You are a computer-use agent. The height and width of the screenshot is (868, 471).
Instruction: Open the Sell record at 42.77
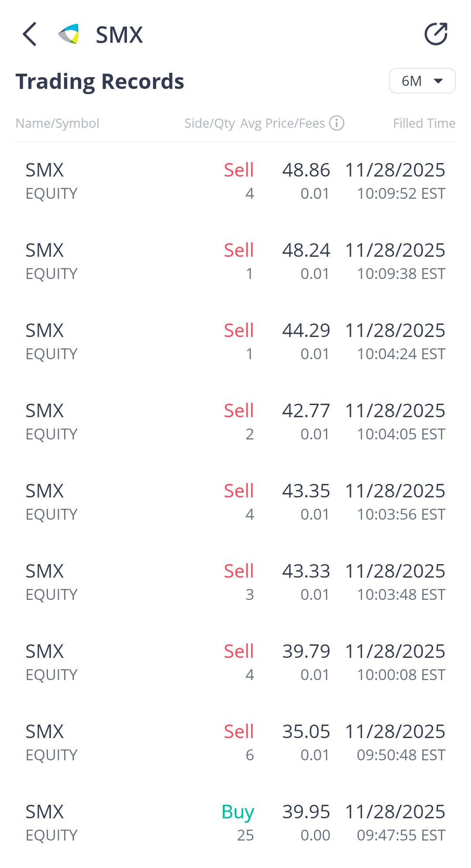pyautogui.click(x=235, y=422)
